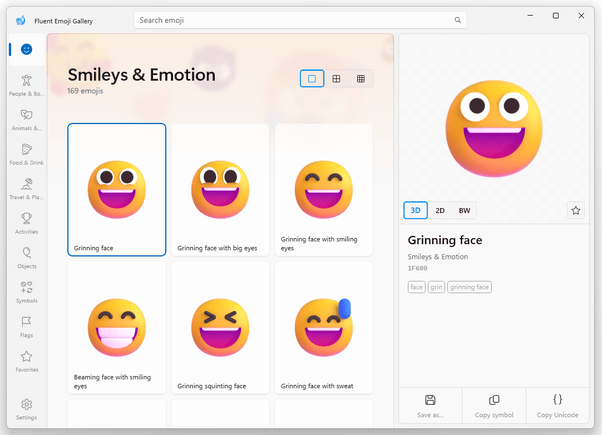Image resolution: width=602 pixels, height=435 pixels.
Task: Click the 1F600 Unicode code text
Action: coord(417,268)
